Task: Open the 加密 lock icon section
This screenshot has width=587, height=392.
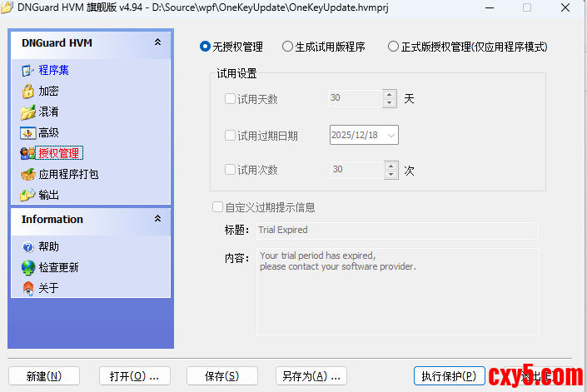Action: pos(27,91)
